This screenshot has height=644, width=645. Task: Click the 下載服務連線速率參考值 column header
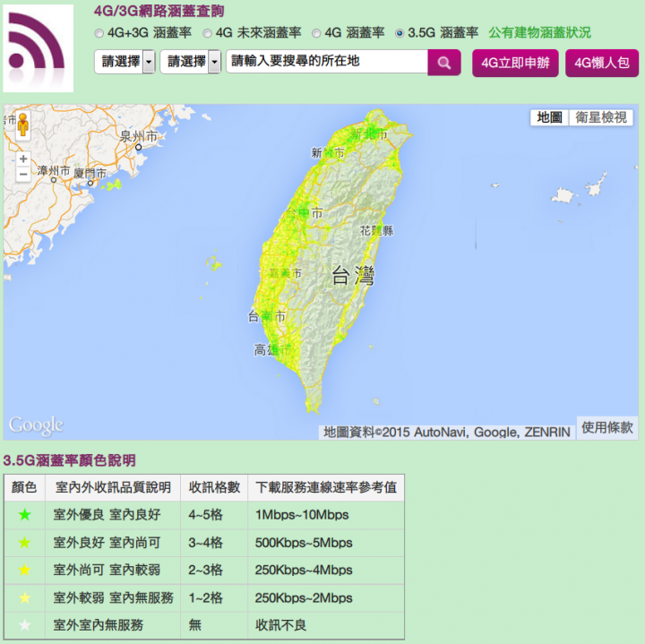326,487
